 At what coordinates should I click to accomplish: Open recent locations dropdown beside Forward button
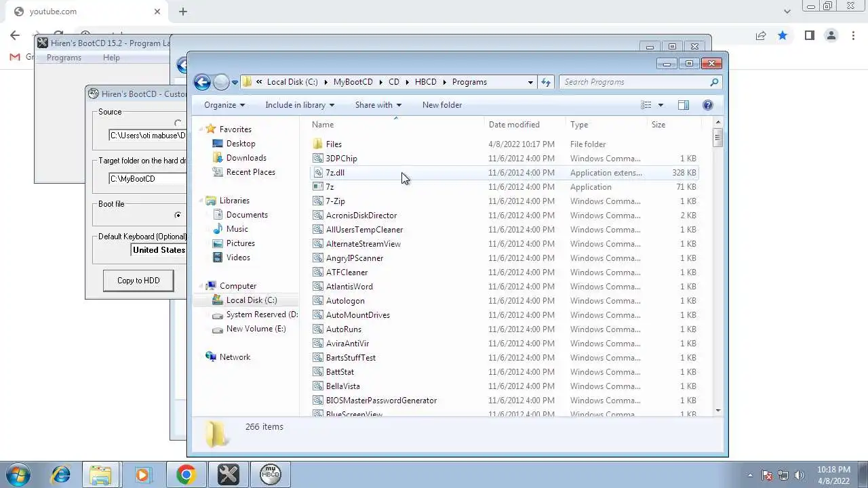pyautogui.click(x=235, y=83)
